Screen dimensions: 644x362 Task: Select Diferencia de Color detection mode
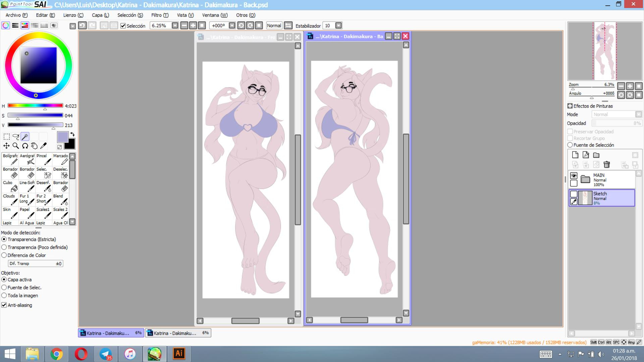pos(4,255)
